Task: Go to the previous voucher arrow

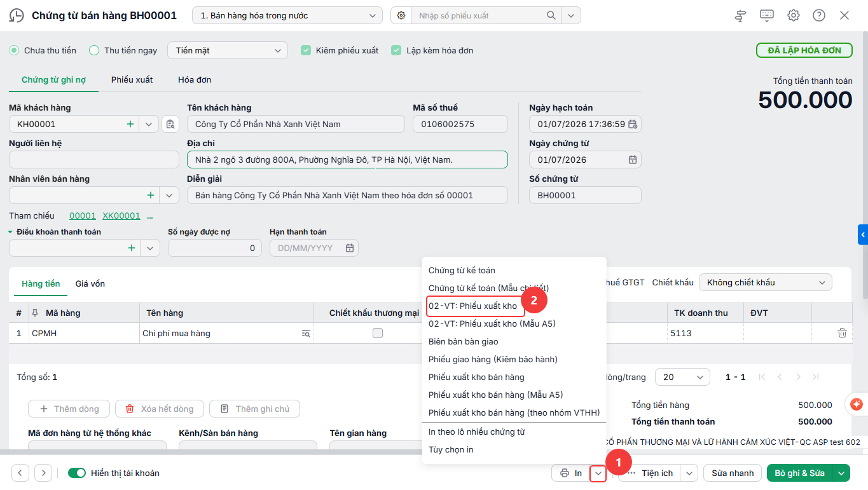Action: [20, 473]
